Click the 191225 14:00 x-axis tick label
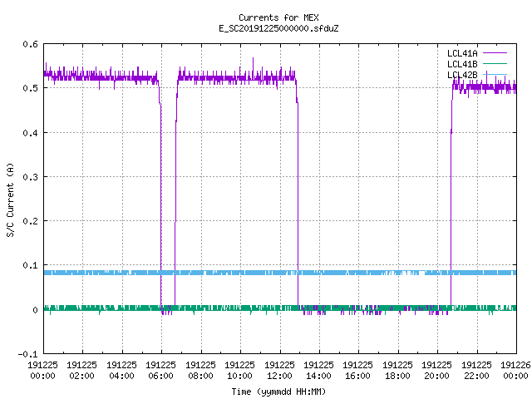Viewport: 532px width, 399px height. click(x=318, y=371)
